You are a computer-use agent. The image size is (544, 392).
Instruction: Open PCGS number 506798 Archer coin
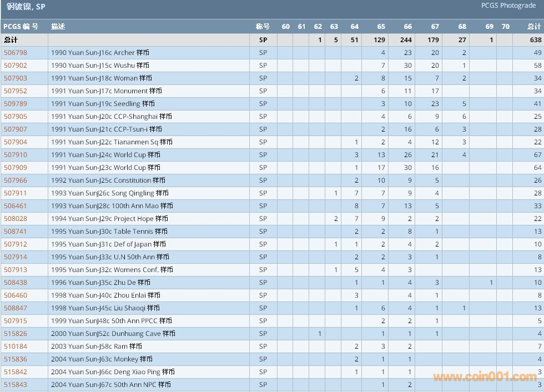[x=16, y=53]
